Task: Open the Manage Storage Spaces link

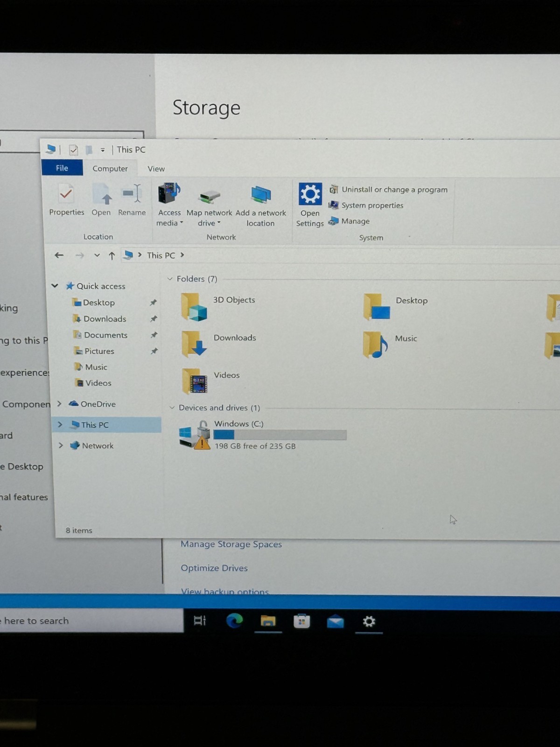Action: click(x=231, y=544)
